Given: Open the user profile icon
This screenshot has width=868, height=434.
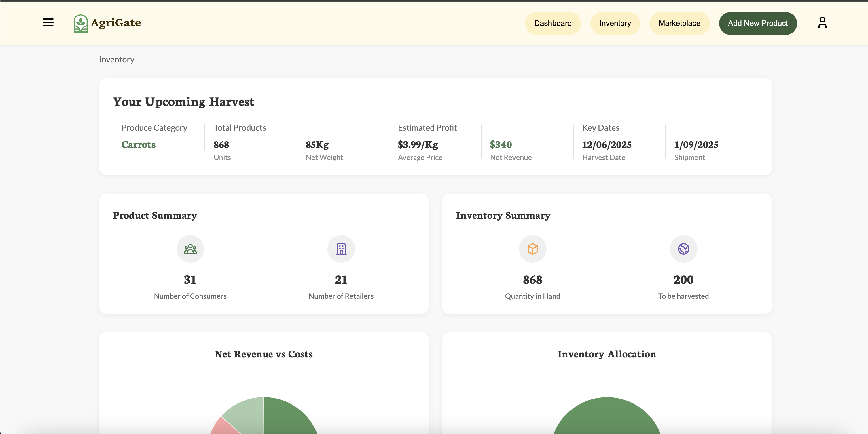Looking at the screenshot, I should (822, 23).
